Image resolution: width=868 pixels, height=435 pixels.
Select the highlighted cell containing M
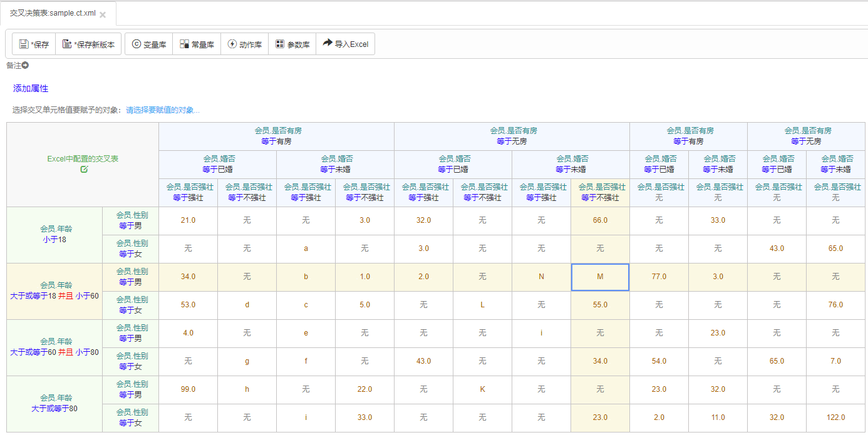[x=600, y=277]
